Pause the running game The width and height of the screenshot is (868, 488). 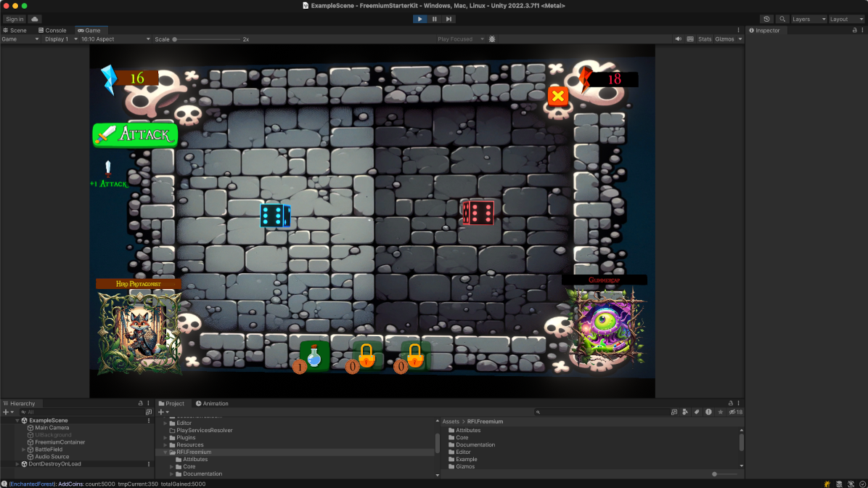click(435, 19)
